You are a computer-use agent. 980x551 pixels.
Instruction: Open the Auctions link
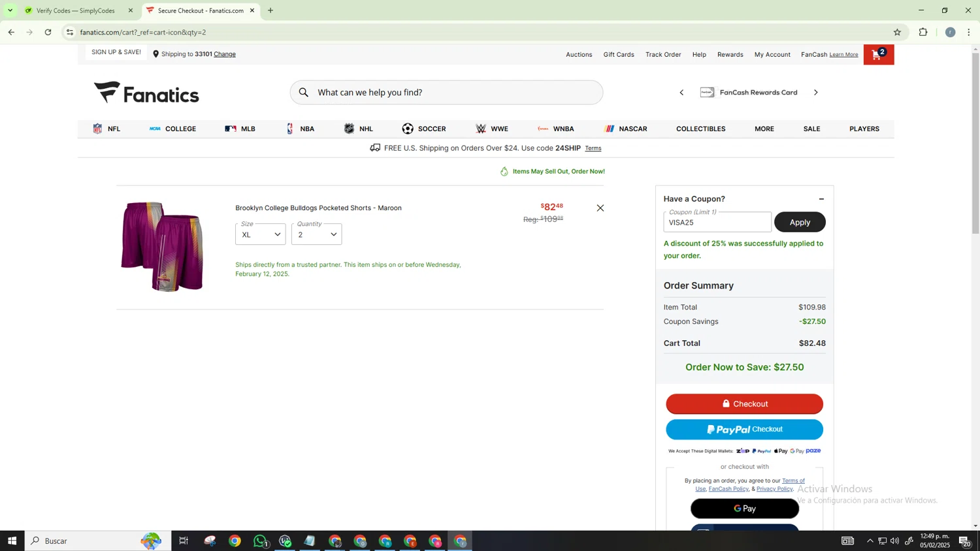(579, 55)
